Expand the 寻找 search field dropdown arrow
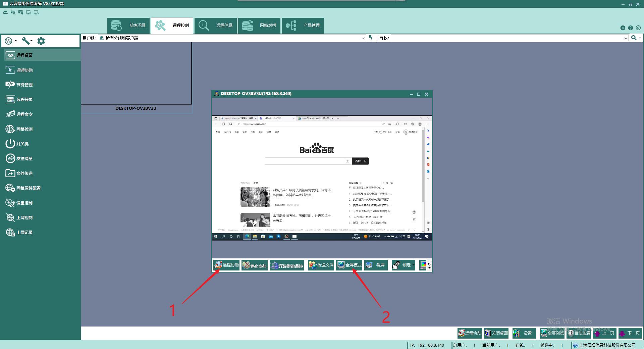This screenshot has height=349, width=644. pyautogui.click(x=626, y=38)
